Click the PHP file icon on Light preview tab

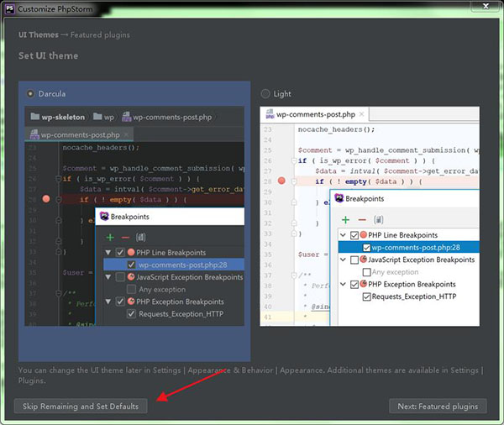tap(270, 114)
